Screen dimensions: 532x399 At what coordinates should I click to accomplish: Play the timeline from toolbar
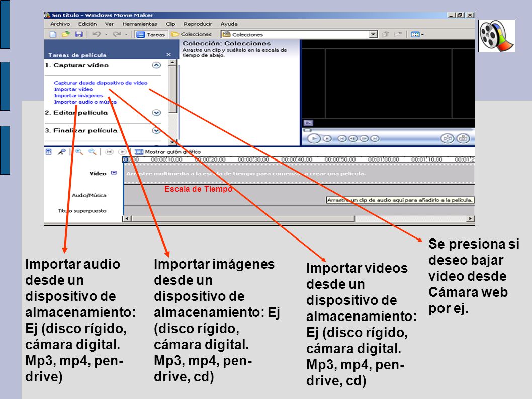pyautogui.click(x=122, y=152)
